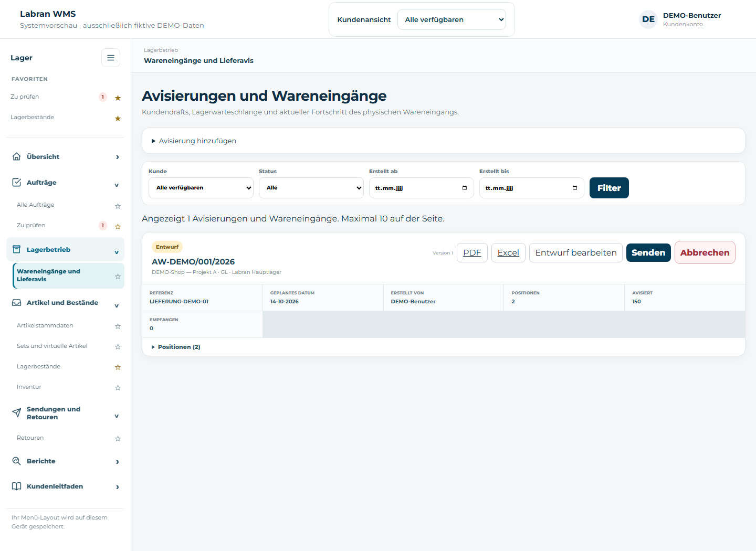This screenshot has height=551, width=756.
Task: Open Inventur from the sidebar
Action: [29, 387]
